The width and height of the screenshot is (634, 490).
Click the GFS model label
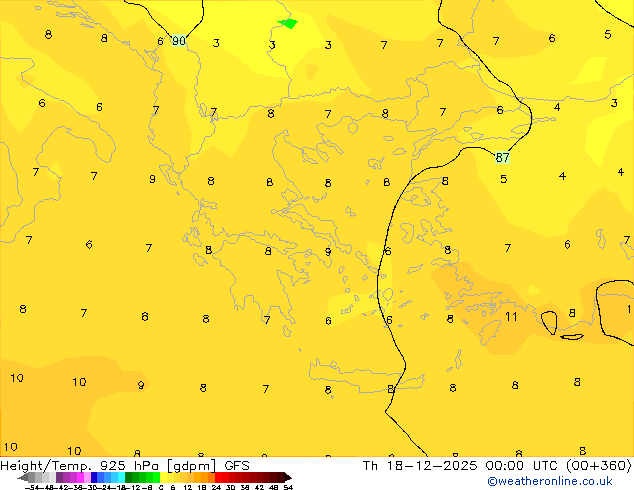(237, 466)
